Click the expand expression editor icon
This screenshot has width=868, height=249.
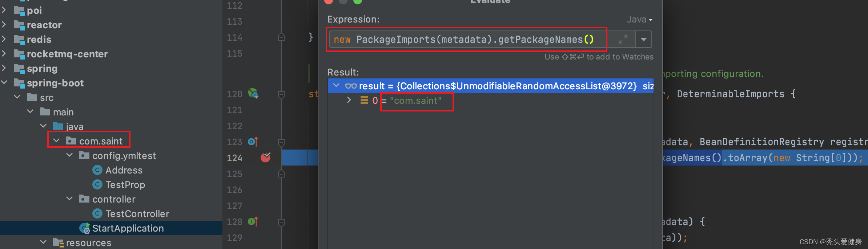point(623,39)
